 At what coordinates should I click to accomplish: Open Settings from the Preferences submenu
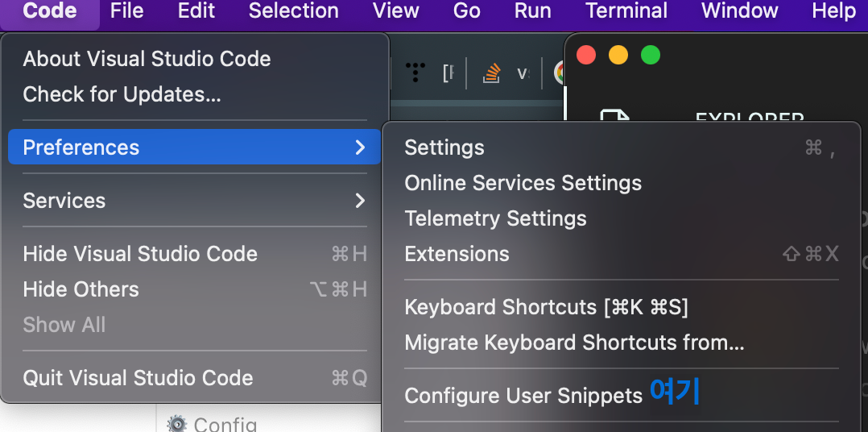621,147
